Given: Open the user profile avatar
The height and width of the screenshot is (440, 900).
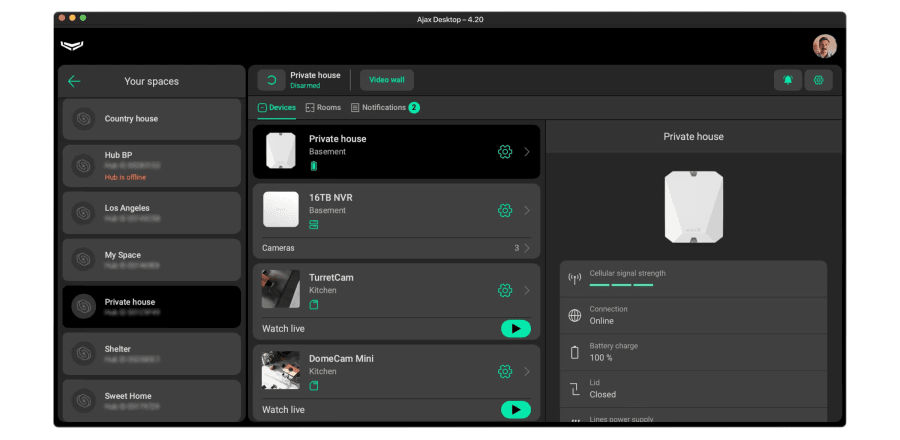Looking at the screenshot, I should pos(824,46).
